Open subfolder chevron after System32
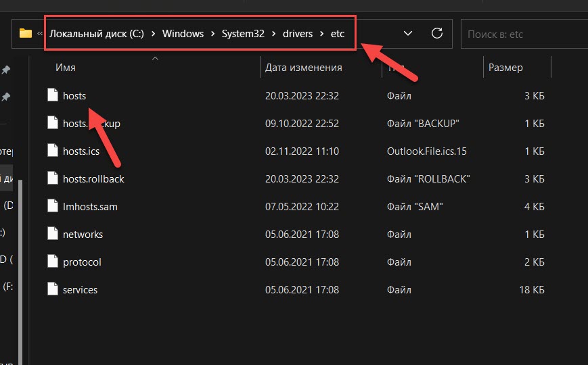The image size is (588, 365). tap(273, 34)
